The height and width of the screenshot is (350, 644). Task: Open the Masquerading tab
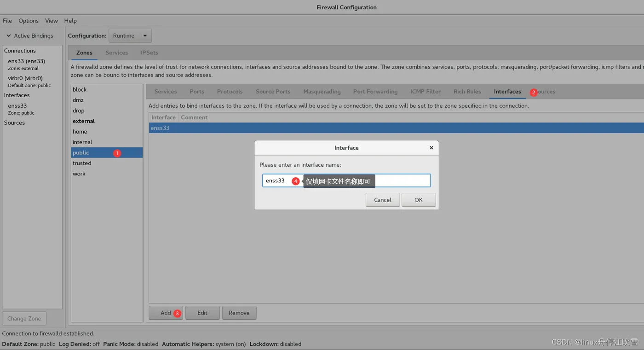tap(322, 92)
